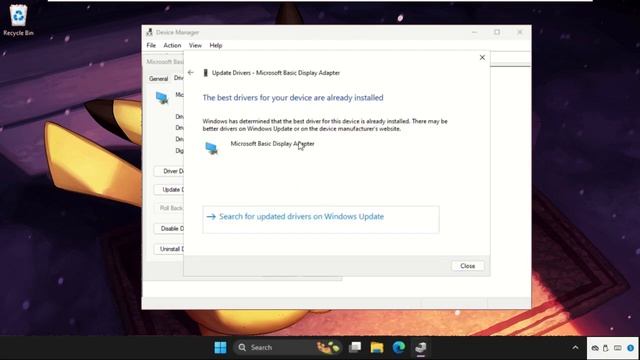Click the cloud sync icon in system tray
Image resolution: width=640 pixels, height=360 pixels.
(595, 348)
